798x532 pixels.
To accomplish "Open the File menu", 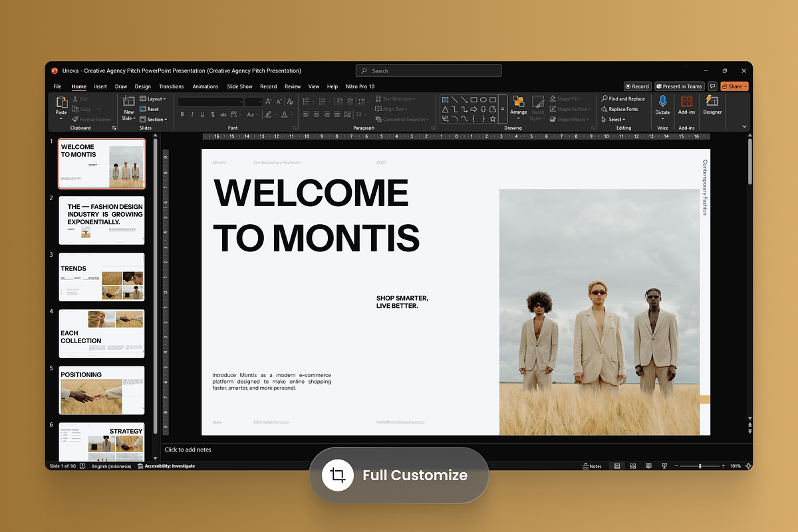I will 57,86.
